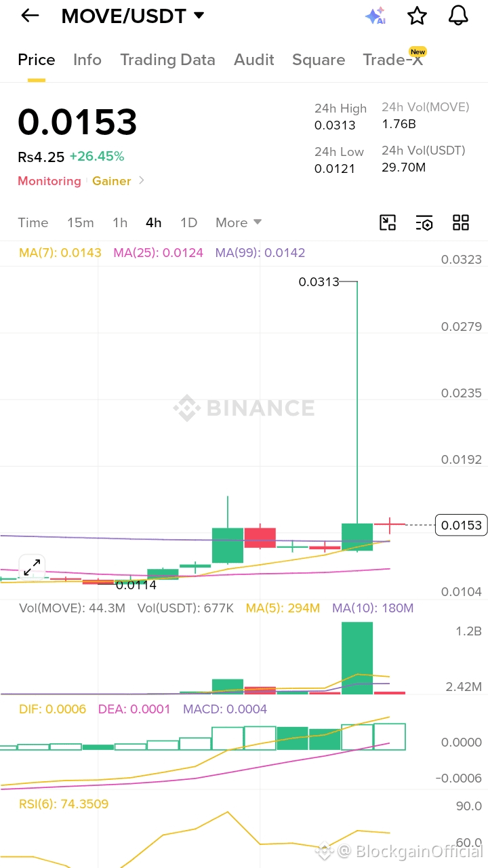Tap the 24h Vol(MOVE) value 1.76B
This screenshot has height=868, width=488.
pyautogui.click(x=399, y=124)
